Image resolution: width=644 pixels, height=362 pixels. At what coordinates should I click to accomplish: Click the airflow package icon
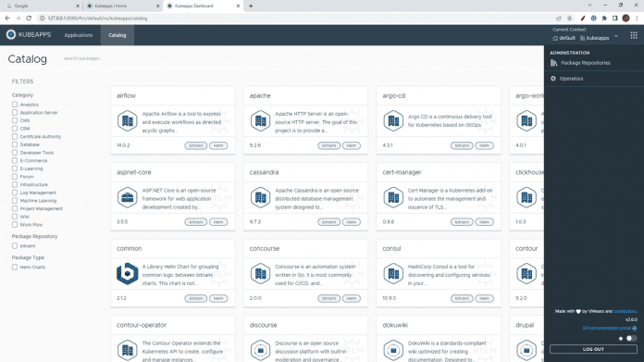pos(128,120)
